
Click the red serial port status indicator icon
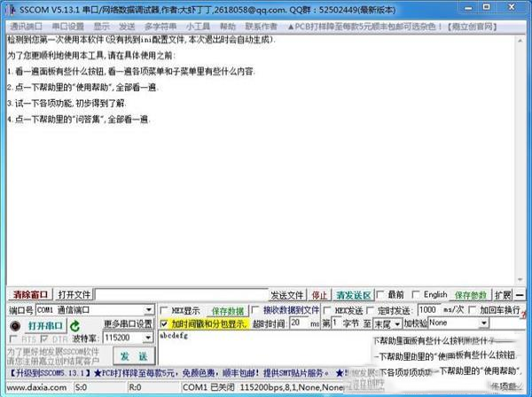tap(15, 326)
